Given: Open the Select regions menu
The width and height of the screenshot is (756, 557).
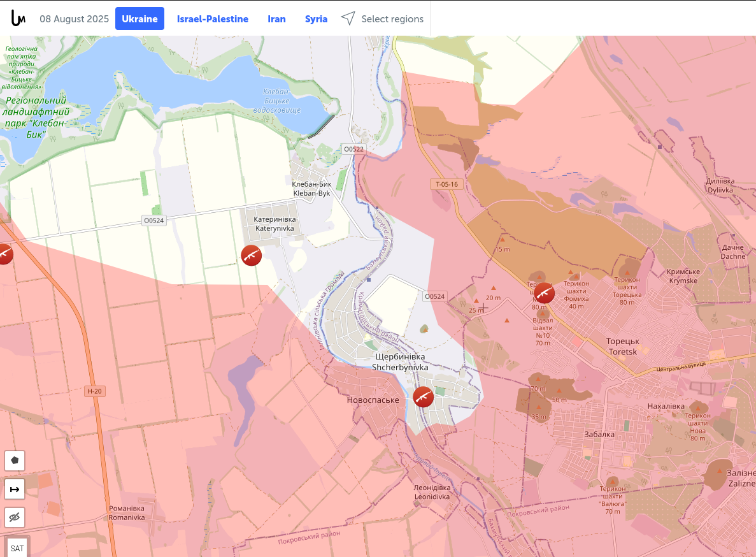Looking at the screenshot, I should click(392, 19).
